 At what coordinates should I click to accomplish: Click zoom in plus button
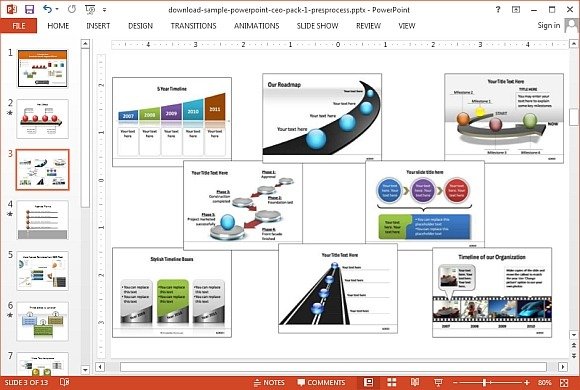point(527,382)
